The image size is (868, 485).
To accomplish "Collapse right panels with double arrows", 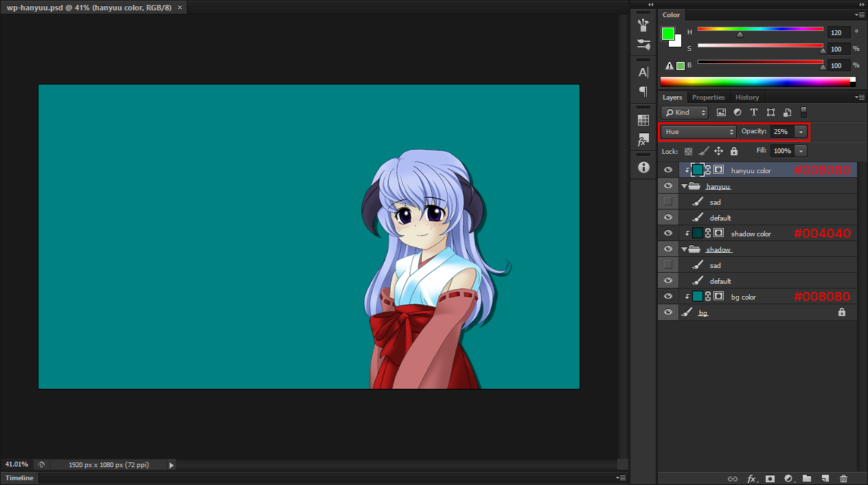I will coord(861,4).
